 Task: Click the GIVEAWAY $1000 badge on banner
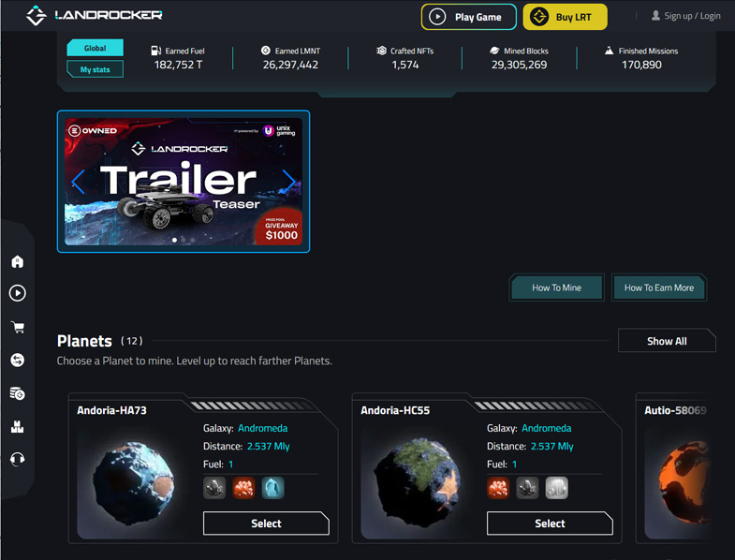coord(281,228)
